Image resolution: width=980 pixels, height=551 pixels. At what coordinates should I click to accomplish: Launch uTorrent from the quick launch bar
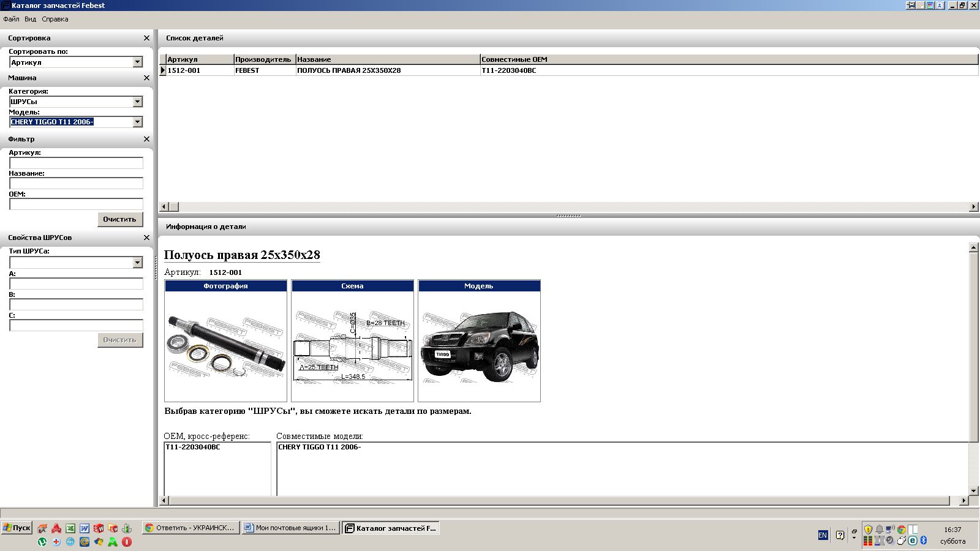tap(42, 542)
